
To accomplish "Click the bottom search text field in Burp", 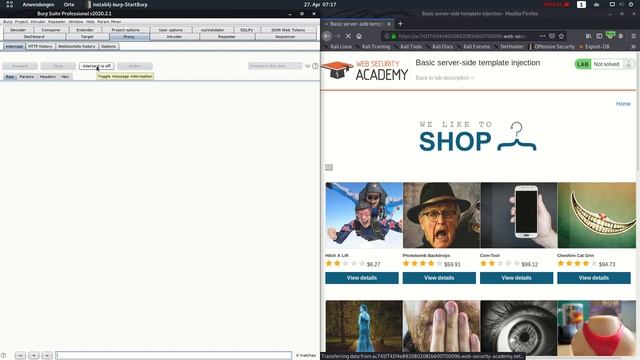I will [173, 356].
